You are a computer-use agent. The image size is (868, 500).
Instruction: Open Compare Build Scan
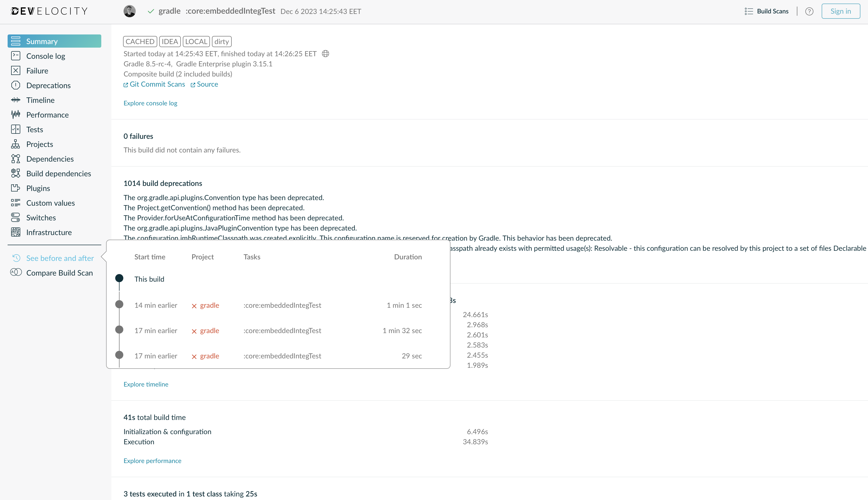(60, 273)
